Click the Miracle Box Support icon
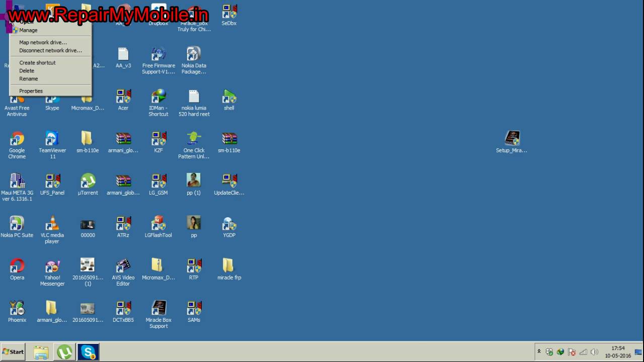644x362 pixels. point(158,314)
